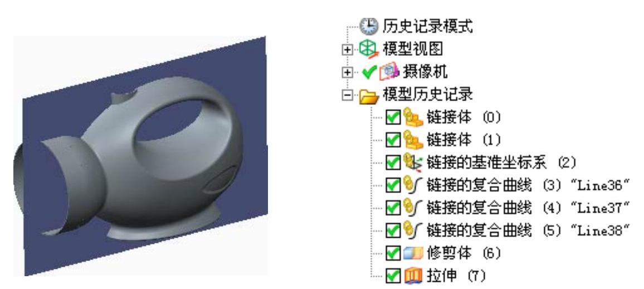Expand the 摄像机 node
This screenshot has height=289, width=644.
347,73
